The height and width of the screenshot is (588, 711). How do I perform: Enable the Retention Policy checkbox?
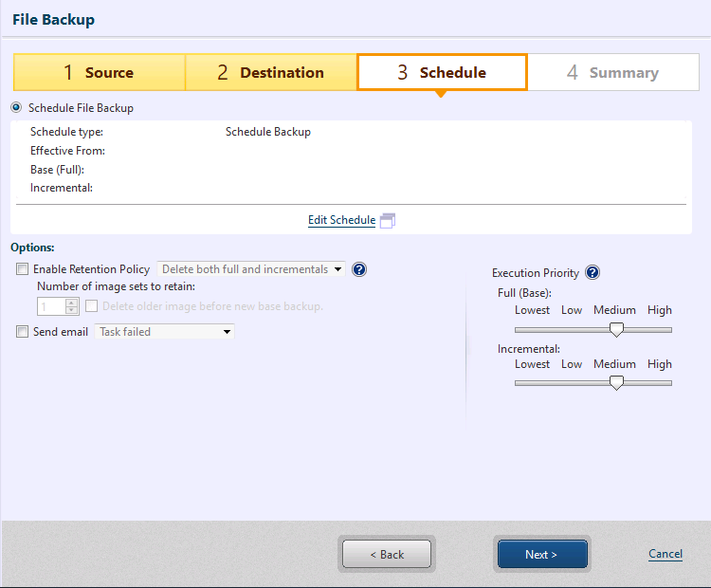(x=23, y=269)
